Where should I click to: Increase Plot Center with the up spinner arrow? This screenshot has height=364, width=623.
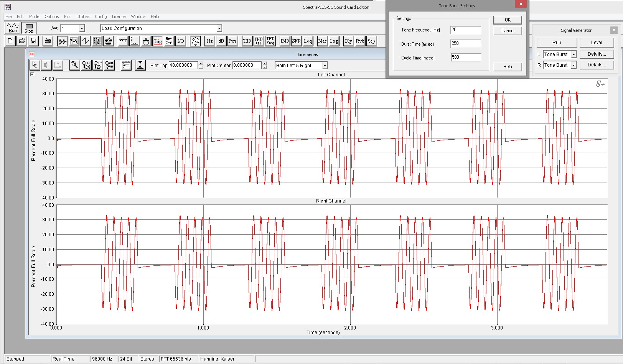coord(264,64)
